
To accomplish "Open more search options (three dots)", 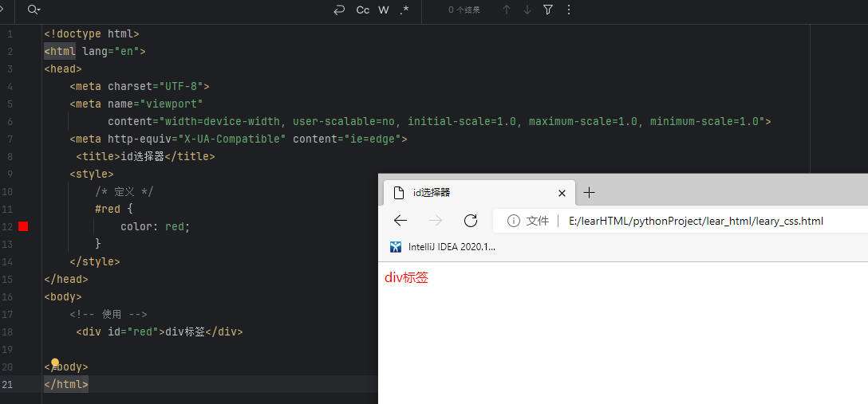I will click(569, 10).
